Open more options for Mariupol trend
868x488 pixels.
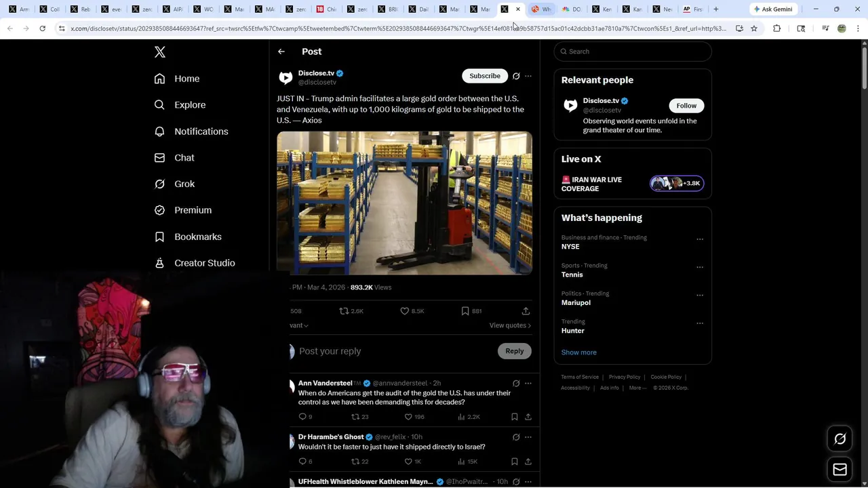(700, 296)
